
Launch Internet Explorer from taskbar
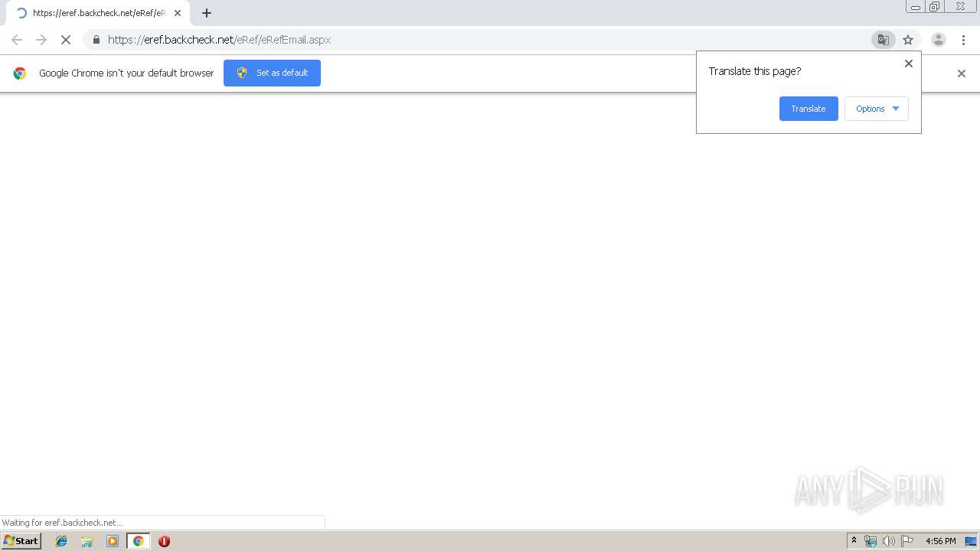(61, 541)
